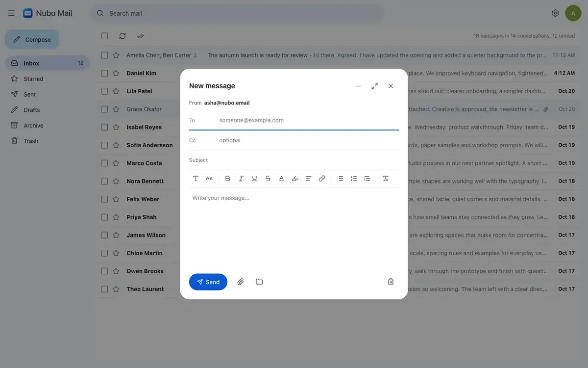Star the Owen Brooks message
This screenshot has height=368, width=588.
116,271
